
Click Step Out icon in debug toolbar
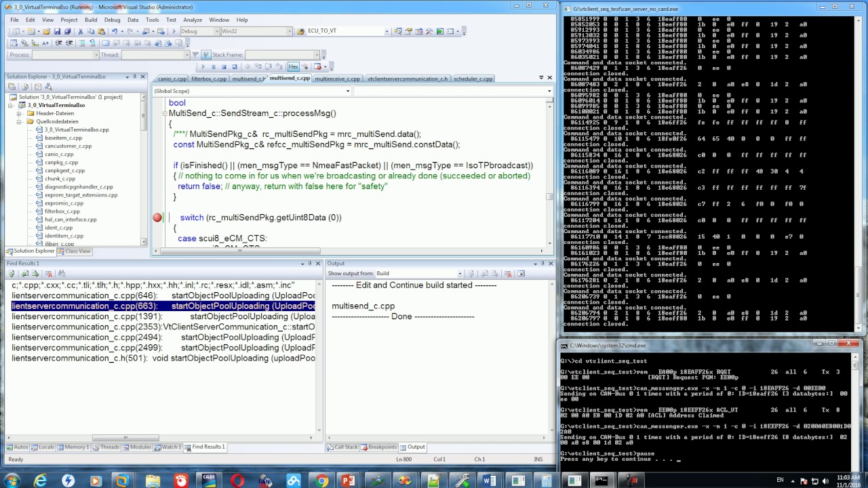(x=279, y=66)
